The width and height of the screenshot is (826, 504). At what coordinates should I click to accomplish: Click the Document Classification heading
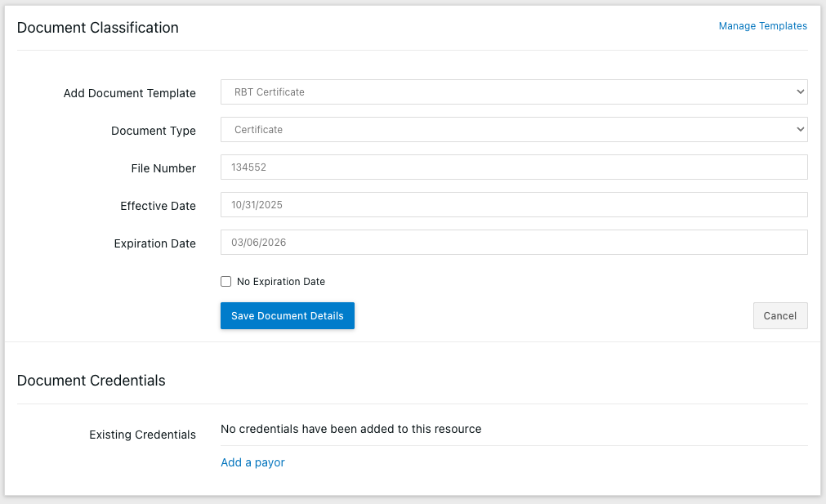(x=97, y=28)
